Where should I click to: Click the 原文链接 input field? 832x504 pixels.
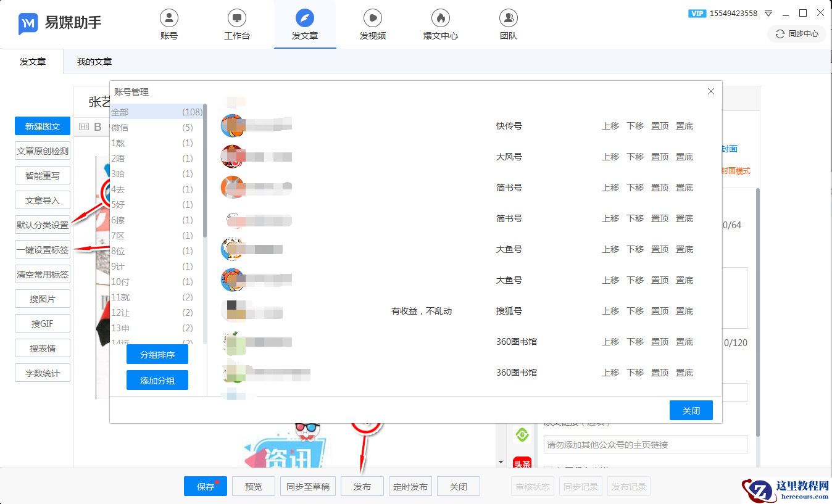point(645,444)
